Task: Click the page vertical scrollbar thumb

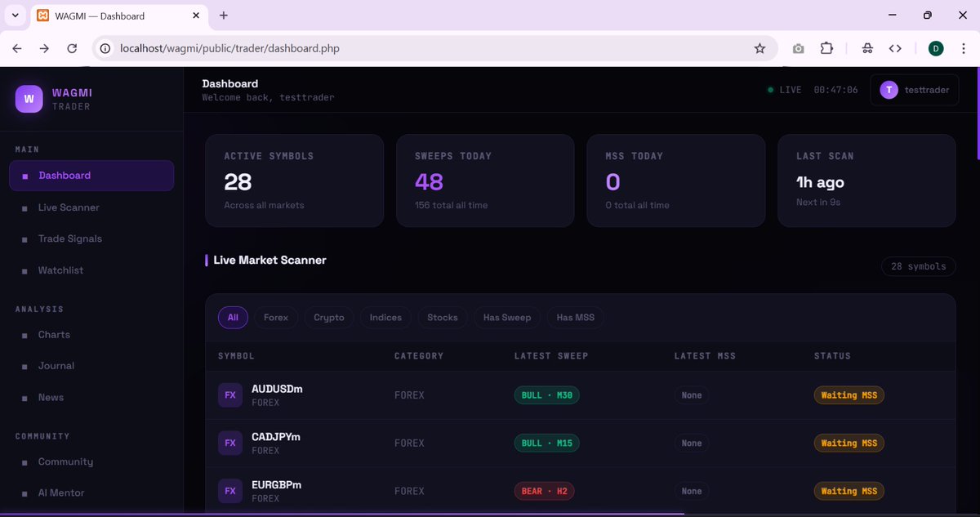Action: [x=977, y=114]
